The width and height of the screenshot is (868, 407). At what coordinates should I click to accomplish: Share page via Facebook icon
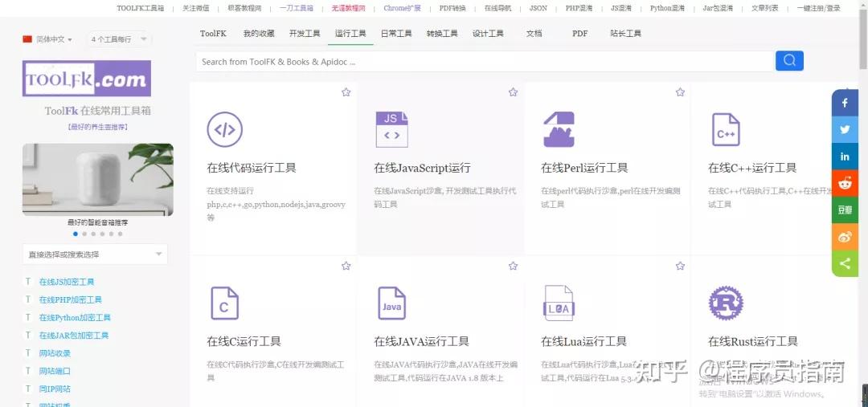(x=845, y=103)
